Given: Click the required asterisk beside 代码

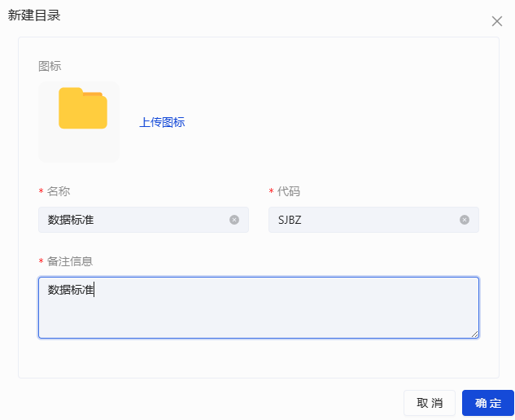Looking at the screenshot, I should coord(272,192).
